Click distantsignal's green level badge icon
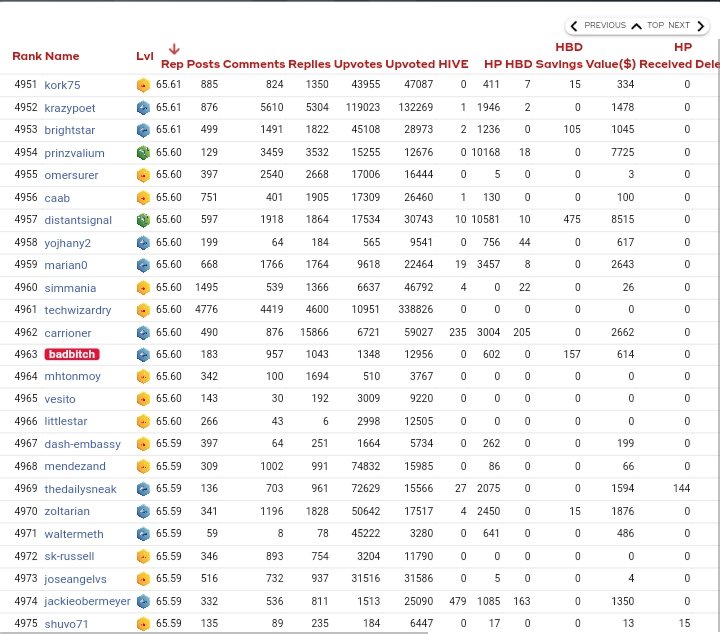 143,220
